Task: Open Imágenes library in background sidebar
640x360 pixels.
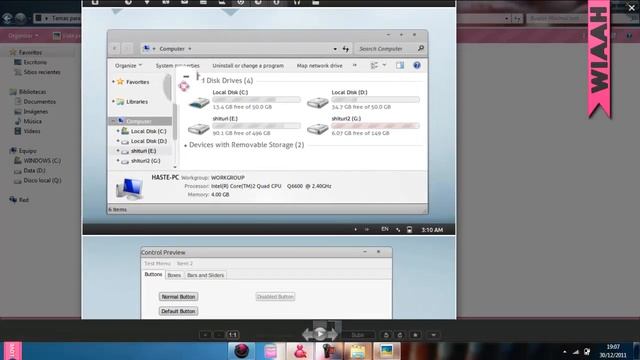Action: (x=36, y=111)
